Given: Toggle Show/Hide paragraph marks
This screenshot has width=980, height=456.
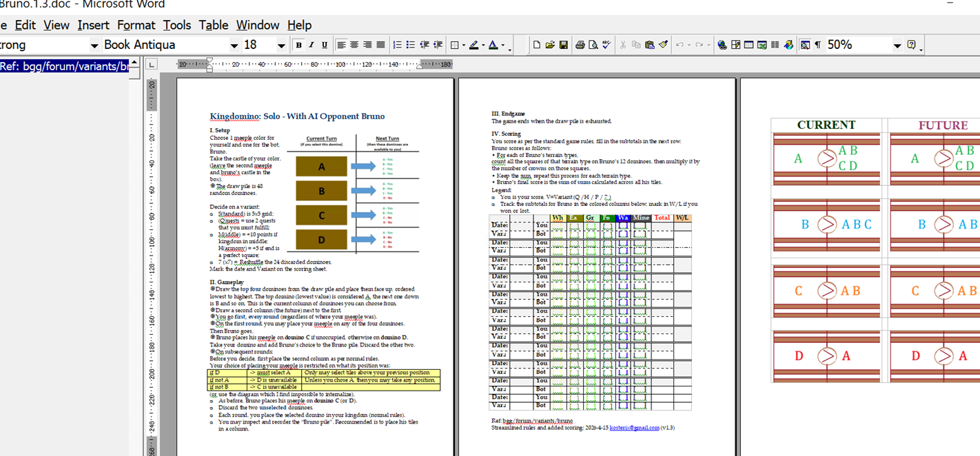Looking at the screenshot, I should pos(817,45).
